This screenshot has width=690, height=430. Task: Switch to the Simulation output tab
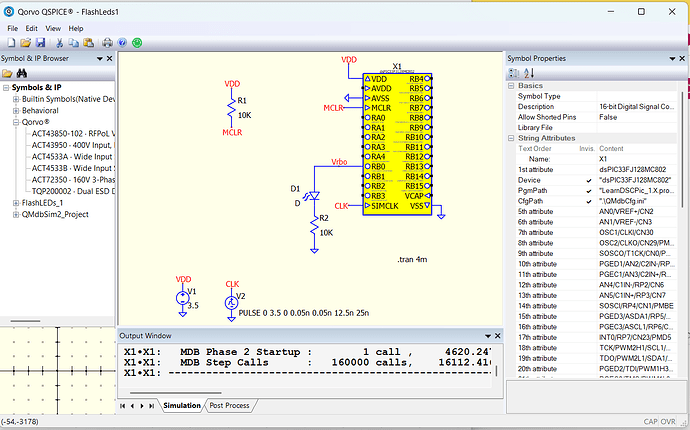(182, 405)
